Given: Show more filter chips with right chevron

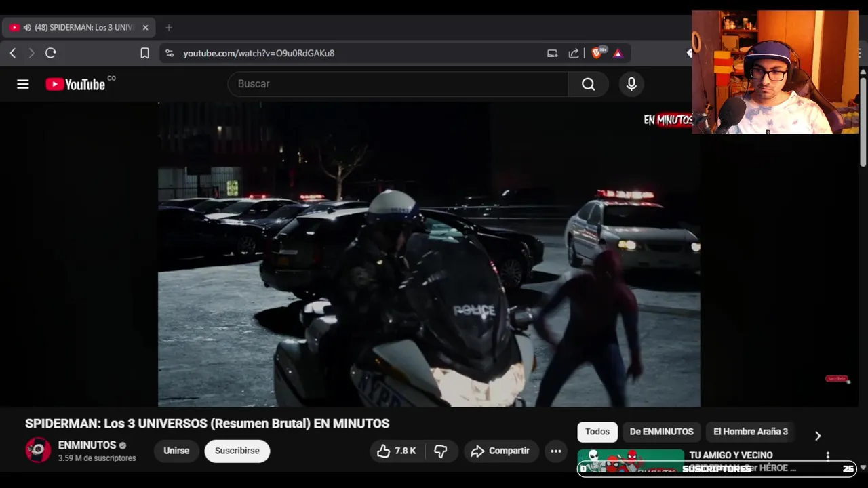Looking at the screenshot, I should click(817, 436).
